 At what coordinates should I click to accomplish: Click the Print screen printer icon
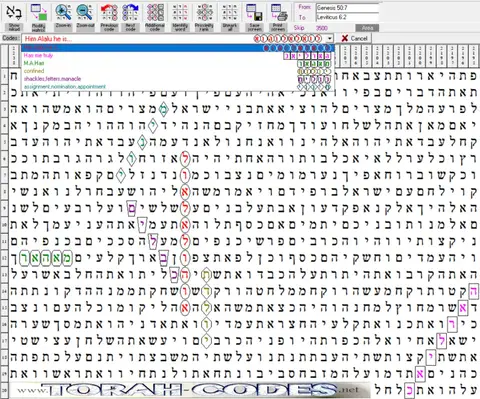279,12
